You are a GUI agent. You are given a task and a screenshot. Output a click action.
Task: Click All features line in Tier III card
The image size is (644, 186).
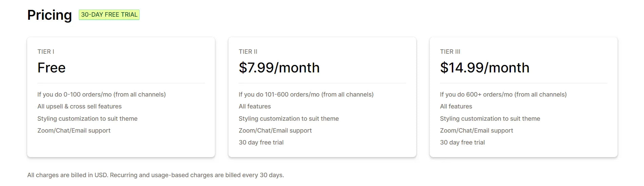click(456, 106)
